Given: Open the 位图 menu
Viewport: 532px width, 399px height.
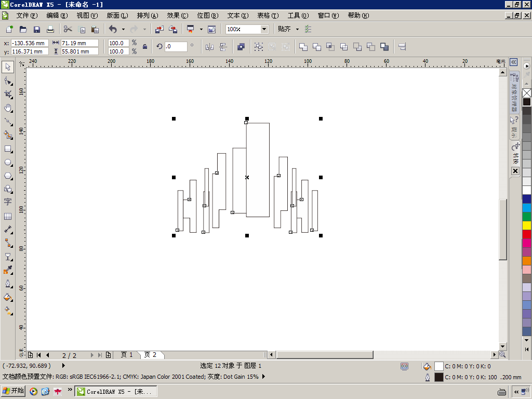Looking at the screenshot, I should click(208, 16).
